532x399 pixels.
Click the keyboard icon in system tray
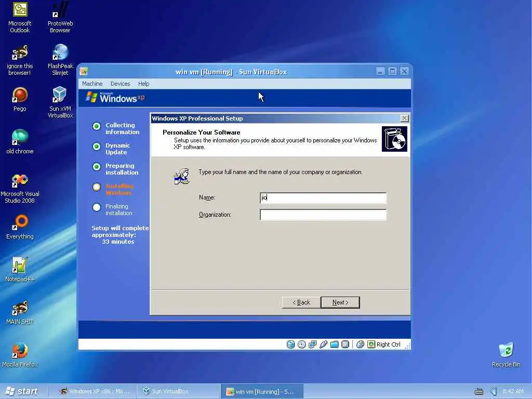(478, 392)
